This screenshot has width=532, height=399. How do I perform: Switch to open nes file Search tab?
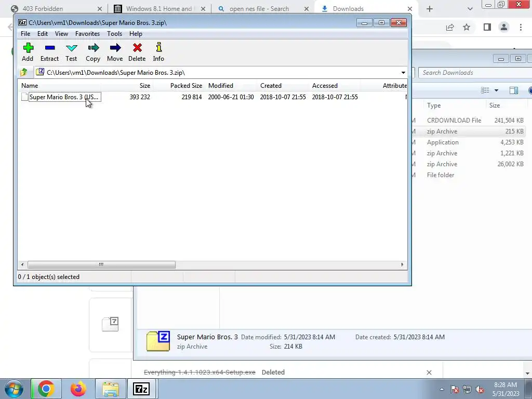pyautogui.click(x=263, y=9)
